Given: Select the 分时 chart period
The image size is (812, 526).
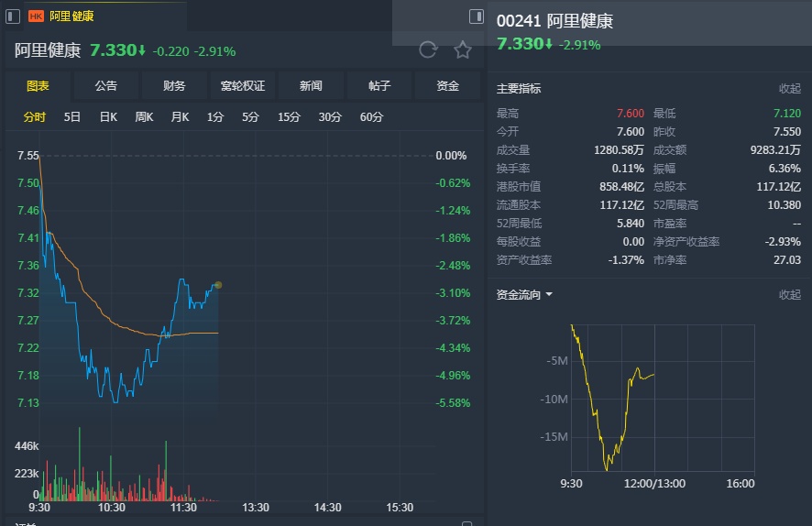Looking at the screenshot, I should click(x=35, y=117).
